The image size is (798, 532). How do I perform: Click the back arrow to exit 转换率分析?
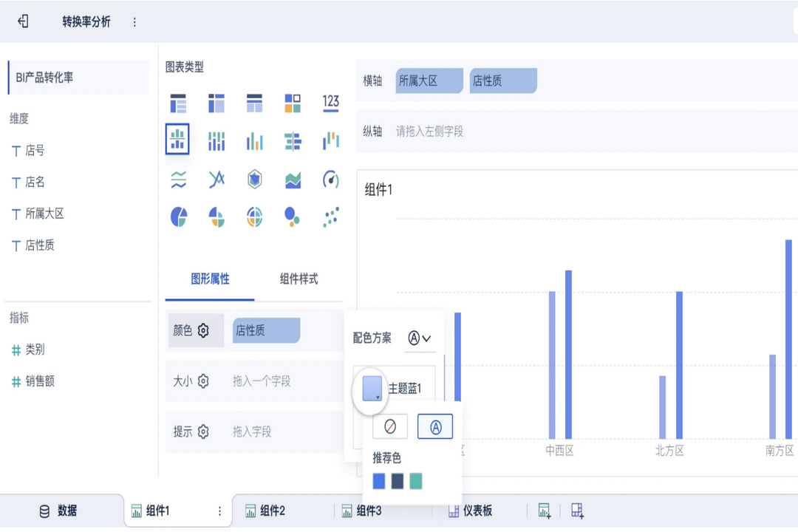(x=22, y=21)
